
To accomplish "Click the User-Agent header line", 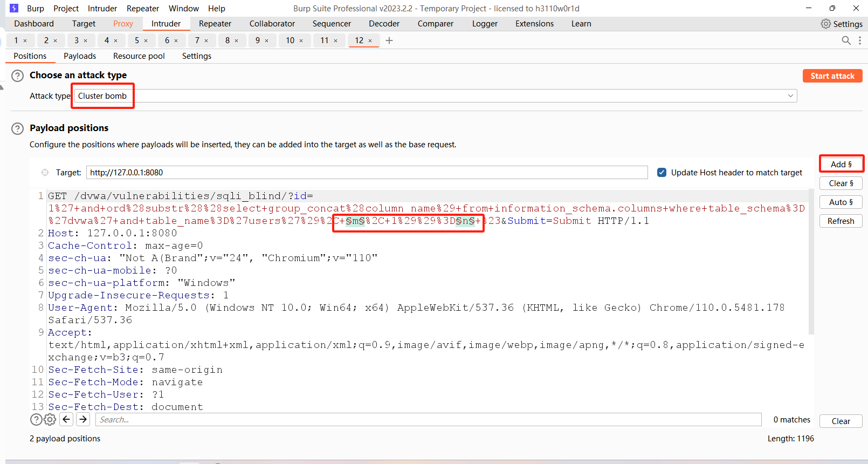I will 416,308.
